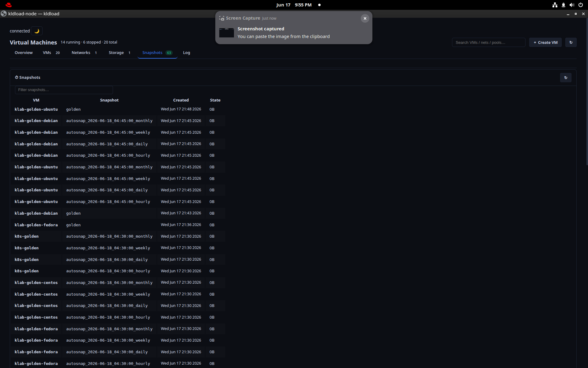Screen dimensions: 588x368
Task: Dismiss the Screen Capture notification
Action: coord(365,18)
